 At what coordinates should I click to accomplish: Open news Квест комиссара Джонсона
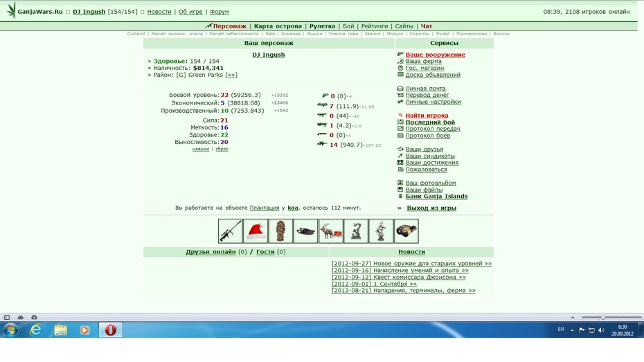(x=398, y=277)
